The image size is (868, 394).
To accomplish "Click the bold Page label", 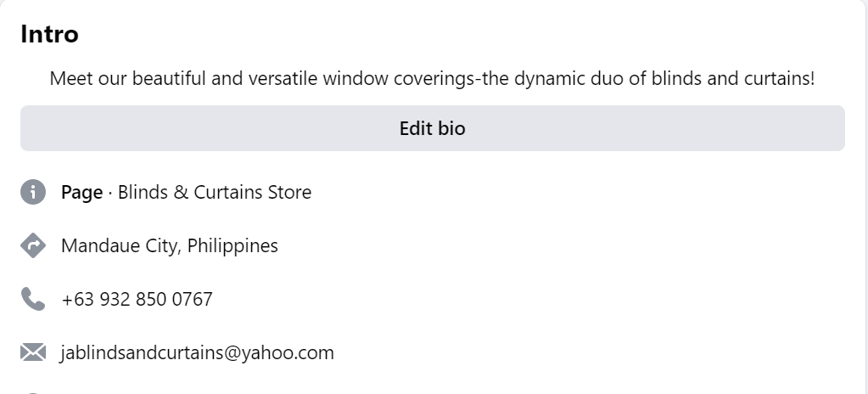I will point(81,192).
